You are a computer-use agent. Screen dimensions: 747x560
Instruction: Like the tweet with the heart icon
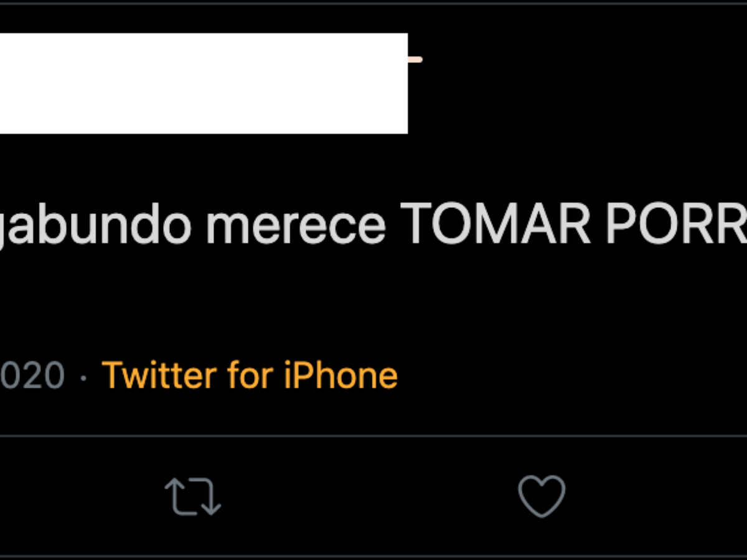pos(542,497)
